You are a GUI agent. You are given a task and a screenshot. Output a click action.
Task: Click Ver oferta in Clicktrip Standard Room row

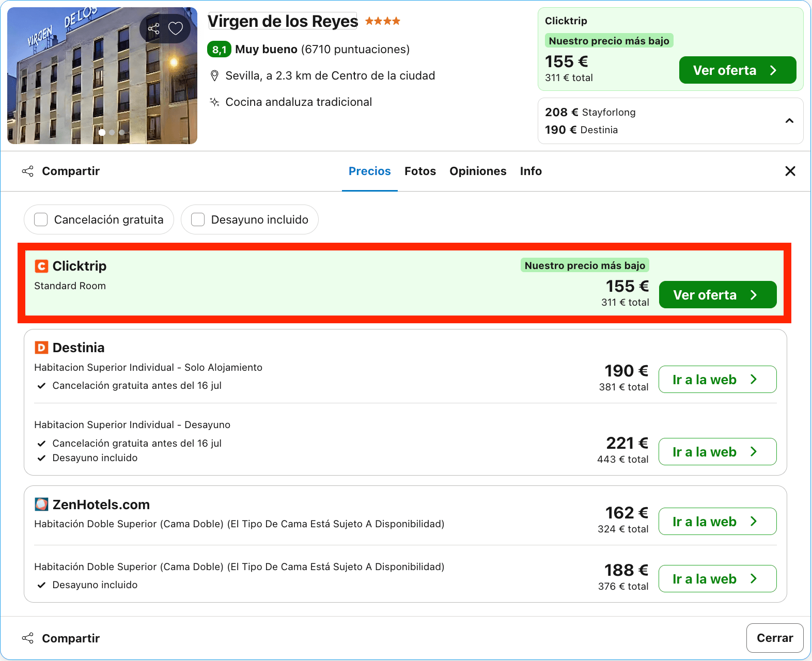pos(718,295)
